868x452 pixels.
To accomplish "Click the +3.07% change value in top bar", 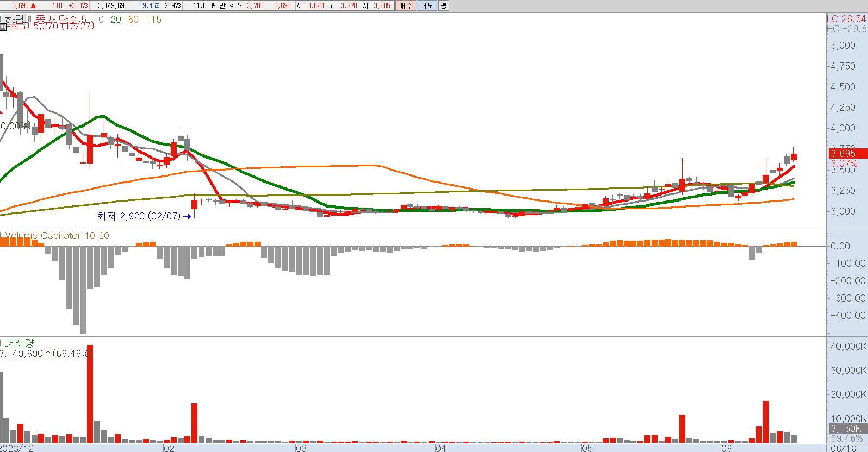I will pyautogui.click(x=78, y=6).
